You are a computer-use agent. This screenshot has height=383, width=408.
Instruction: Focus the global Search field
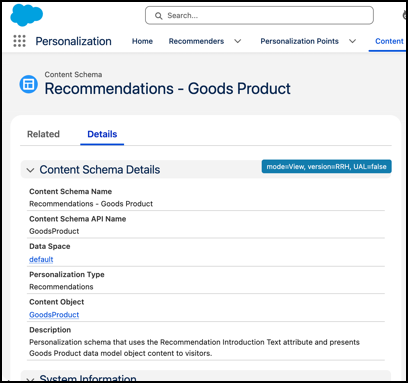(259, 15)
